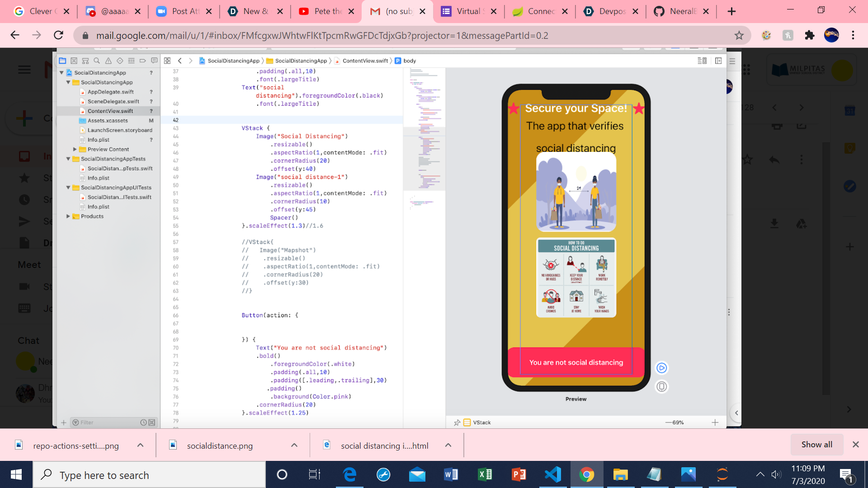This screenshot has height=488, width=868.
Task: Select ContentView.swift in the file tree
Action: (110, 111)
